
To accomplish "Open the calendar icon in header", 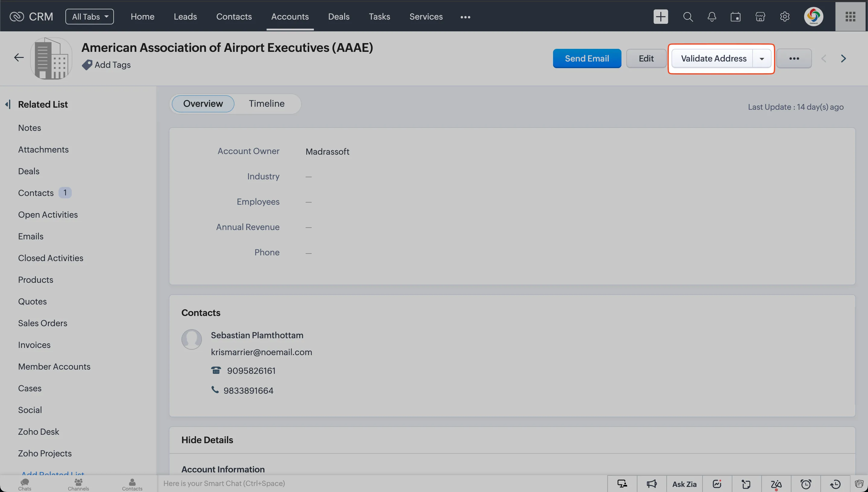I will pyautogui.click(x=736, y=17).
